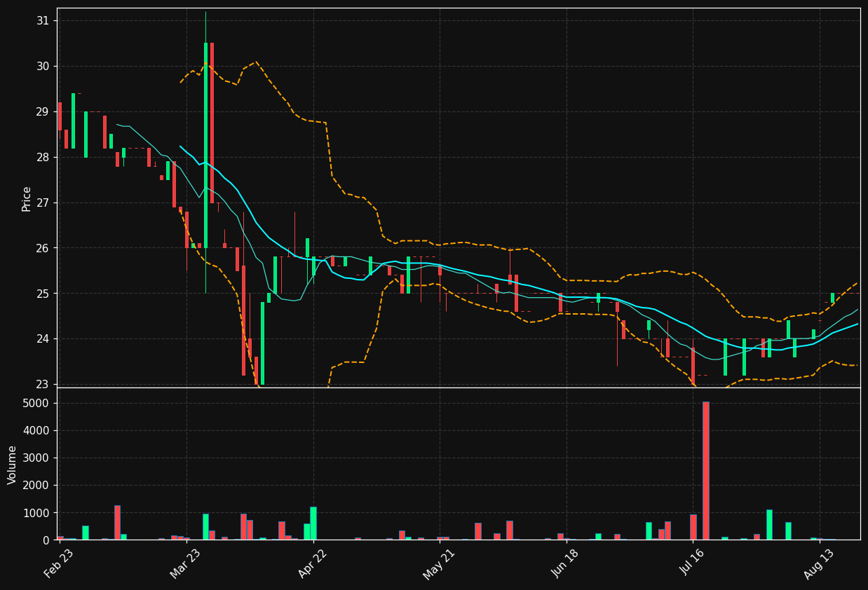Click the 'Volume' axis title
868x590 pixels.
(x=13, y=465)
